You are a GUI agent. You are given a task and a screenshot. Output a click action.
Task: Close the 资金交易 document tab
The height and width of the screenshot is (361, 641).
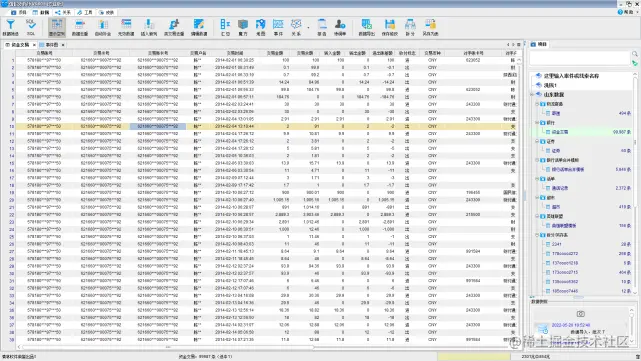coord(34,45)
